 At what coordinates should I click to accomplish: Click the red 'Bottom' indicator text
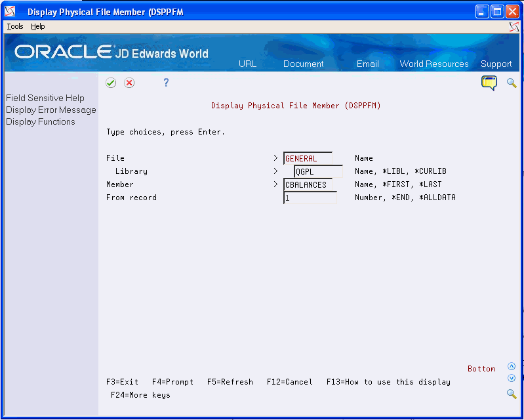[x=481, y=369]
